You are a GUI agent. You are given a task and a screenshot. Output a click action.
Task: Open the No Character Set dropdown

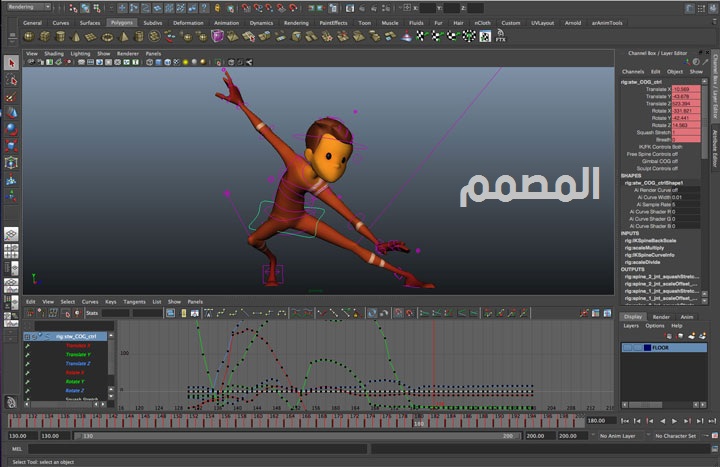(x=676, y=436)
